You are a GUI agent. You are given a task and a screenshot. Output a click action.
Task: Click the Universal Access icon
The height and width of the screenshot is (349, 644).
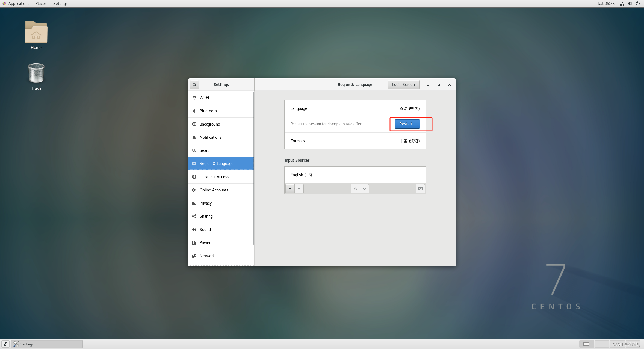pos(194,177)
